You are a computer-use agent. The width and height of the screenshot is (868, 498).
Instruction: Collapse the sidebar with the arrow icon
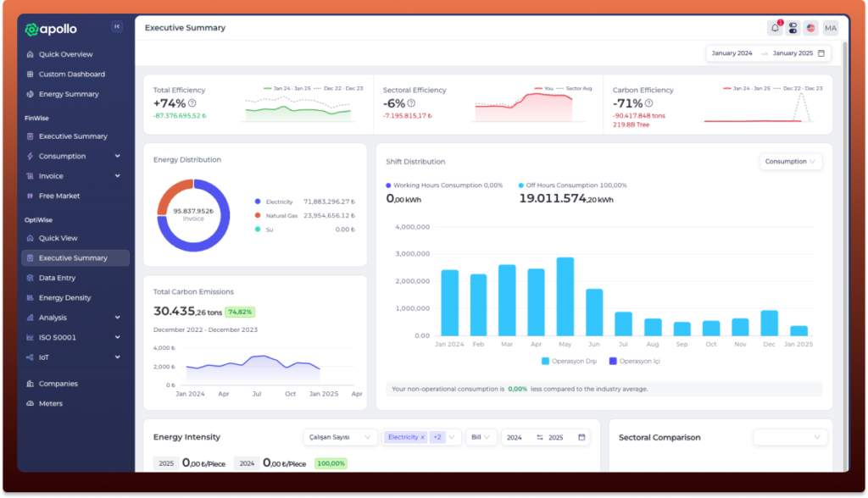tap(117, 27)
